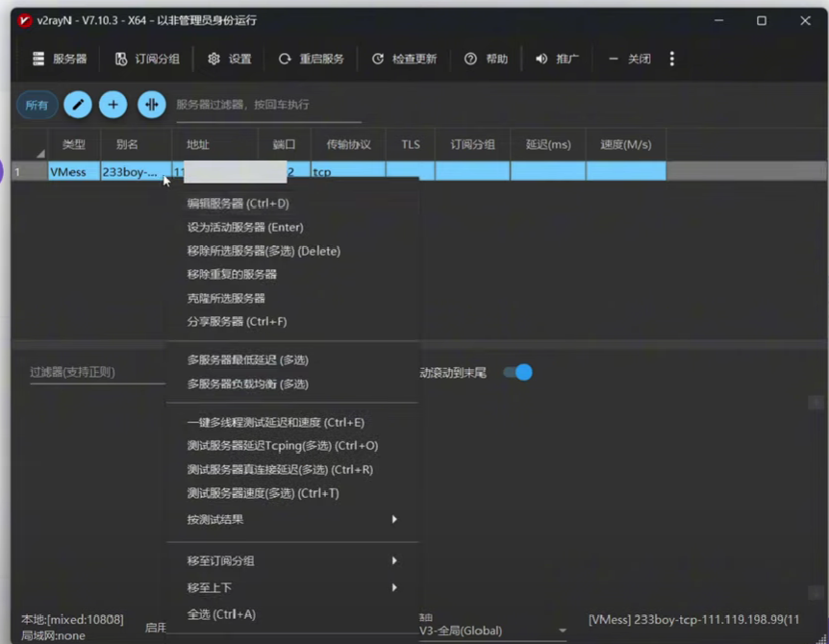Click the 所有 all-groups button
This screenshot has height=644, width=829.
point(37,105)
